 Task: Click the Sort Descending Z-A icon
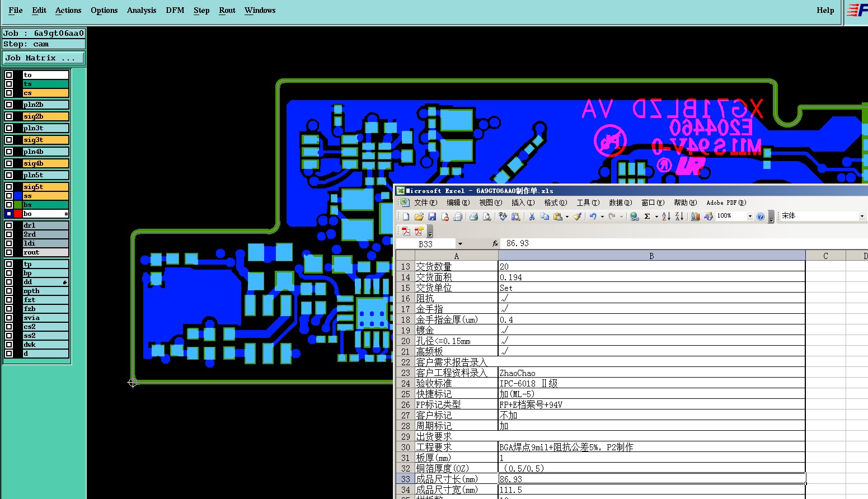679,216
